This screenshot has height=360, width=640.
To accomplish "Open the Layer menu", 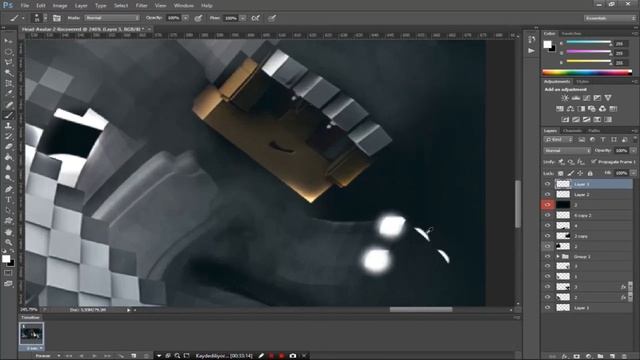I will coord(81,6).
